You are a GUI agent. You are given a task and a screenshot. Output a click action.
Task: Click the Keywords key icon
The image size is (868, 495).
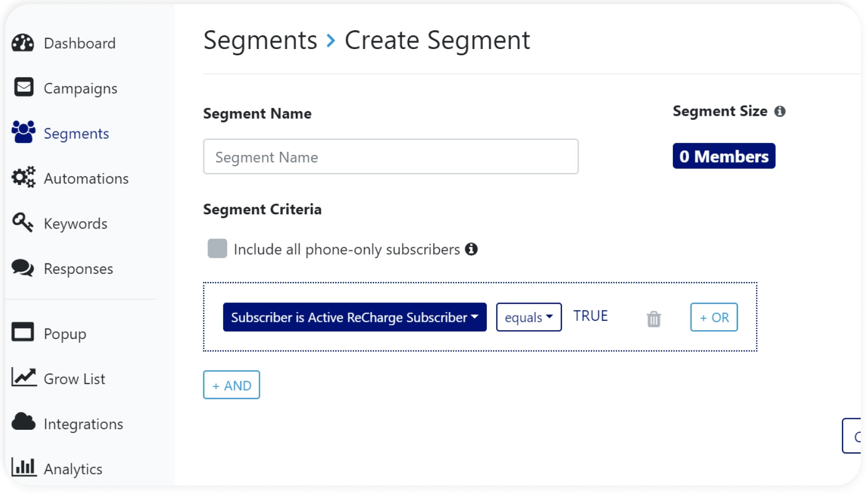point(23,222)
